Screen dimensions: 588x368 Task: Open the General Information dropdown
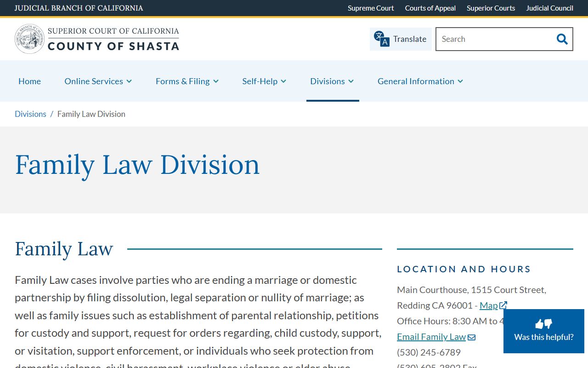(420, 81)
